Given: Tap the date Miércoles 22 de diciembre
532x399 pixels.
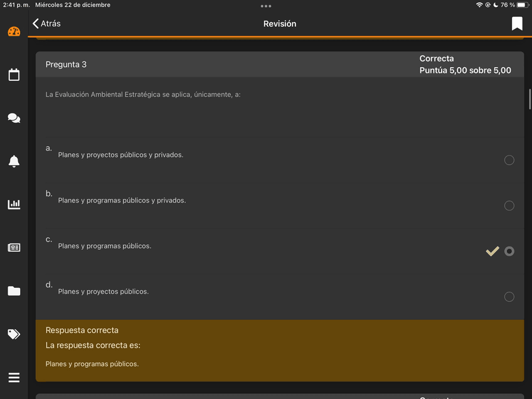Looking at the screenshot, I should [73, 5].
